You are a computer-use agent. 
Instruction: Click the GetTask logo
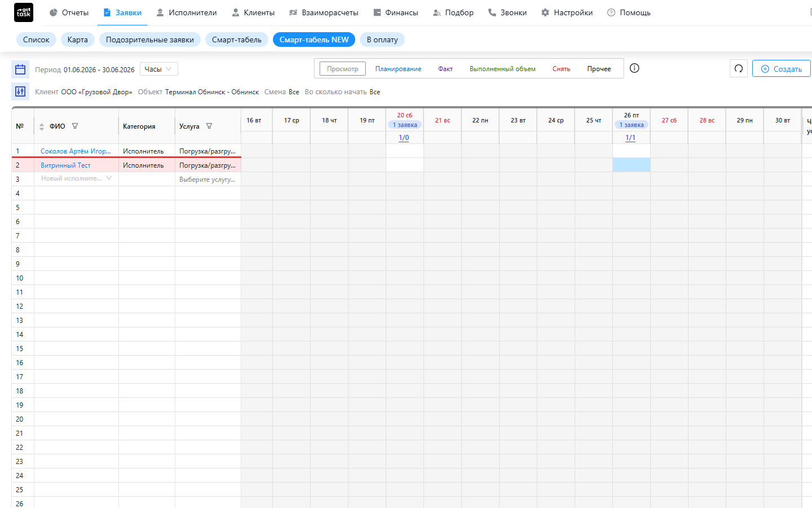[x=24, y=12]
